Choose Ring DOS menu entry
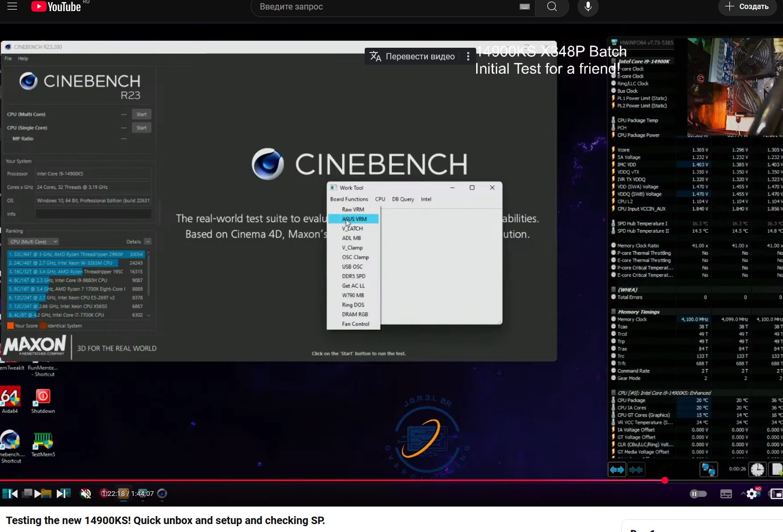This screenshot has height=532, width=783. 354,305
